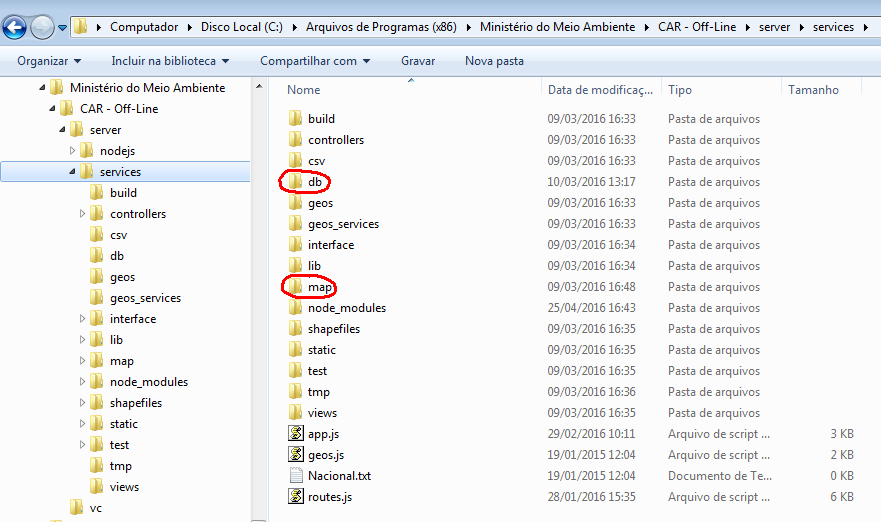Click CAR - Off-Line breadcrumb segment
Image resolution: width=882 pixels, height=522 pixels.
point(697,27)
